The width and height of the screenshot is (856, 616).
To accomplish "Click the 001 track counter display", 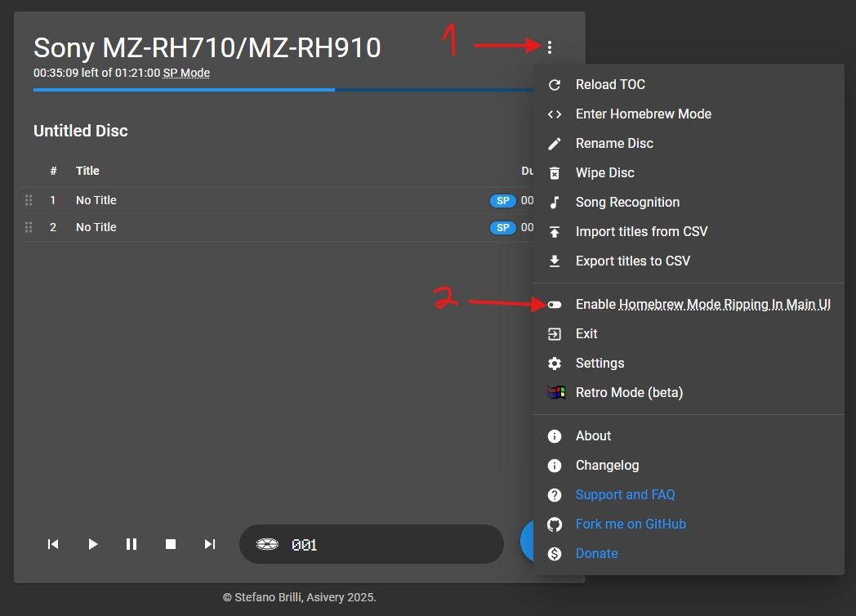I will tap(304, 545).
